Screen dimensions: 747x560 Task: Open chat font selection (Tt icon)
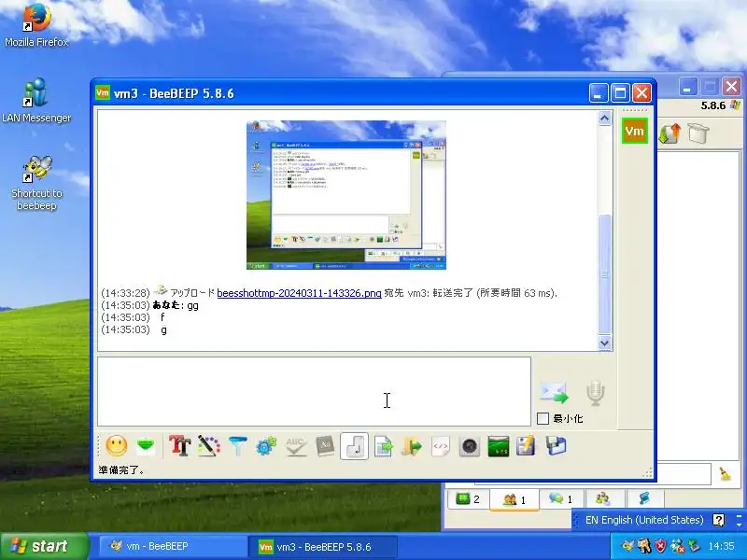(179, 446)
